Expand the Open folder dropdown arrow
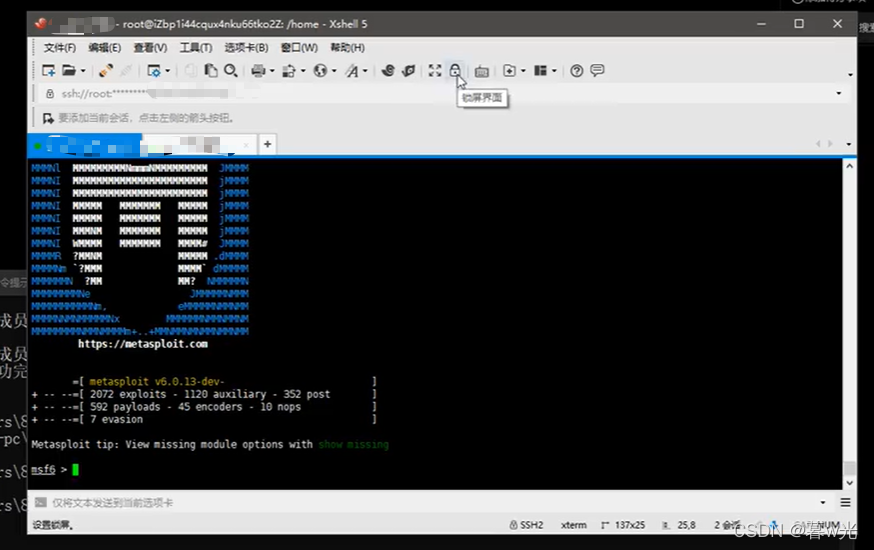874x550 pixels. pyautogui.click(x=82, y=71)
